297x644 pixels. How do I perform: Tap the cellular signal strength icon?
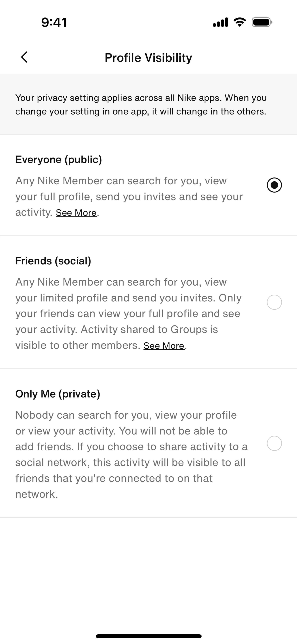pyautogui.click(x=220, y=22)
